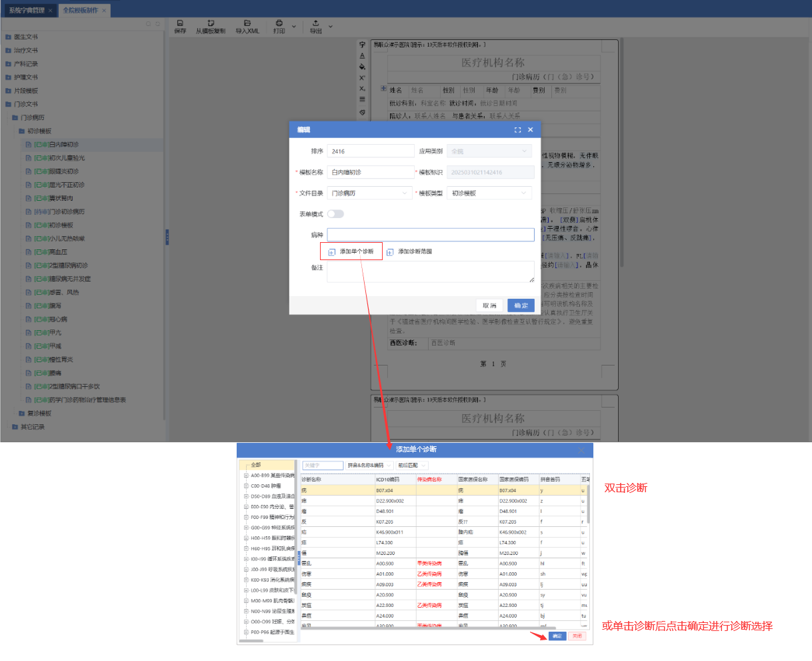Select template [待审]门诊初诊病历
The width and height of the screenshot is (812, 661).
coord(59,212)
